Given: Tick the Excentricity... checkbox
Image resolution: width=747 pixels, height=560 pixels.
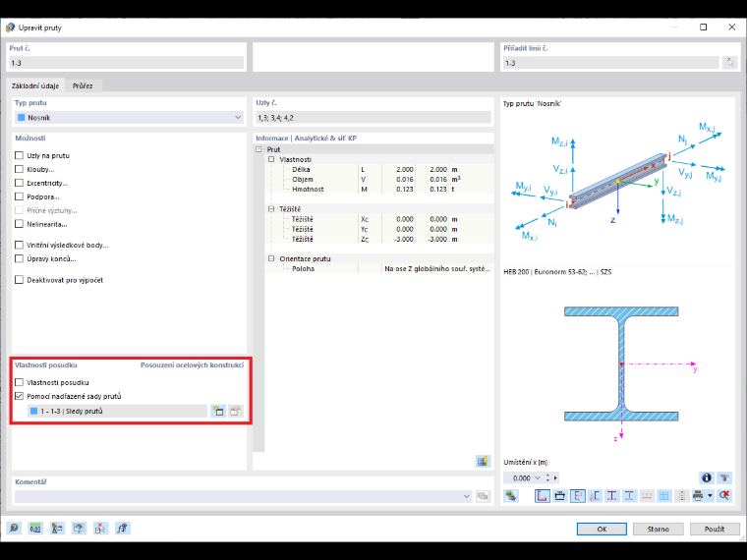Looking at the screenshot, I should (19, 183).
